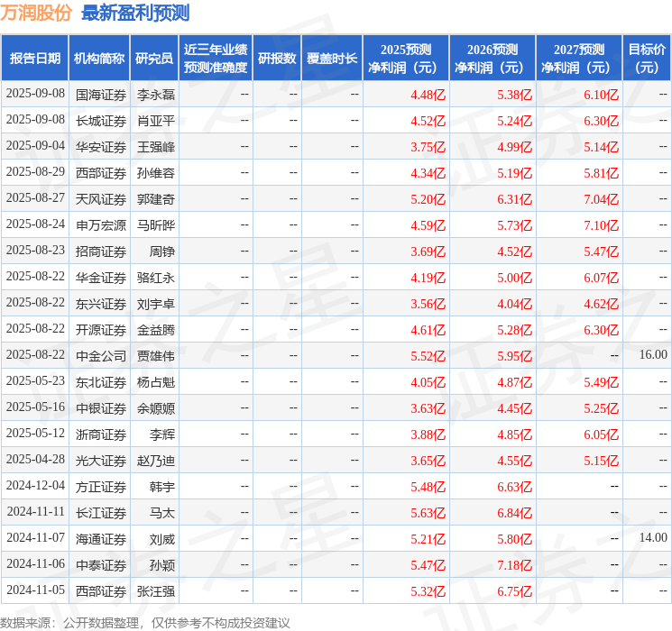Screen dimensions: 672x631
Task: Click the date 2025-08-27
Action: 35,198
